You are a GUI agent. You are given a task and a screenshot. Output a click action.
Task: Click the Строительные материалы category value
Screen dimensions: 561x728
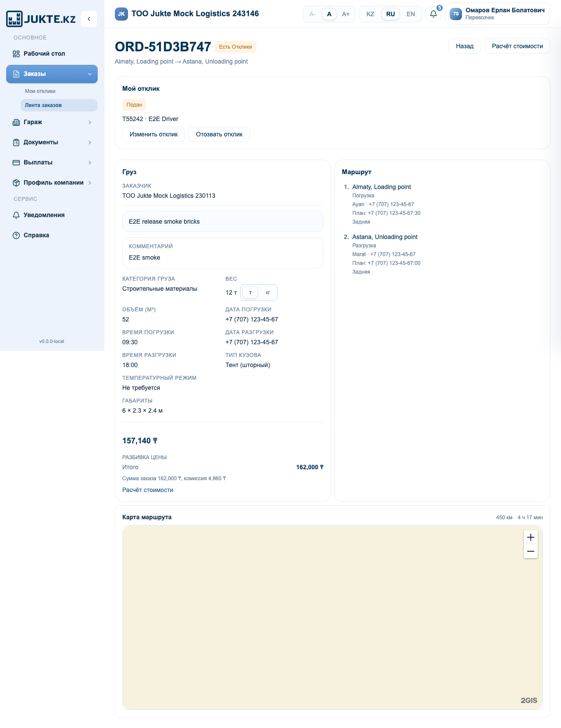pyautogui.click(x=160, y=289)
